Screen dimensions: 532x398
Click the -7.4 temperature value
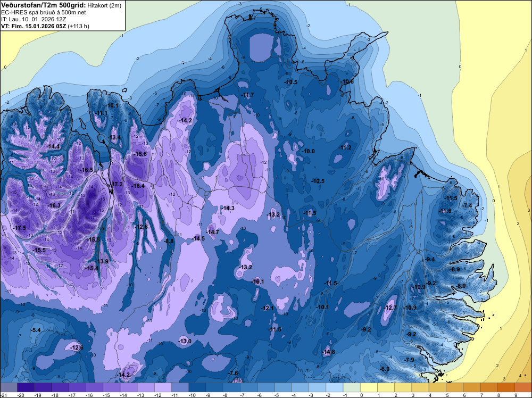(x=467, y=205)
